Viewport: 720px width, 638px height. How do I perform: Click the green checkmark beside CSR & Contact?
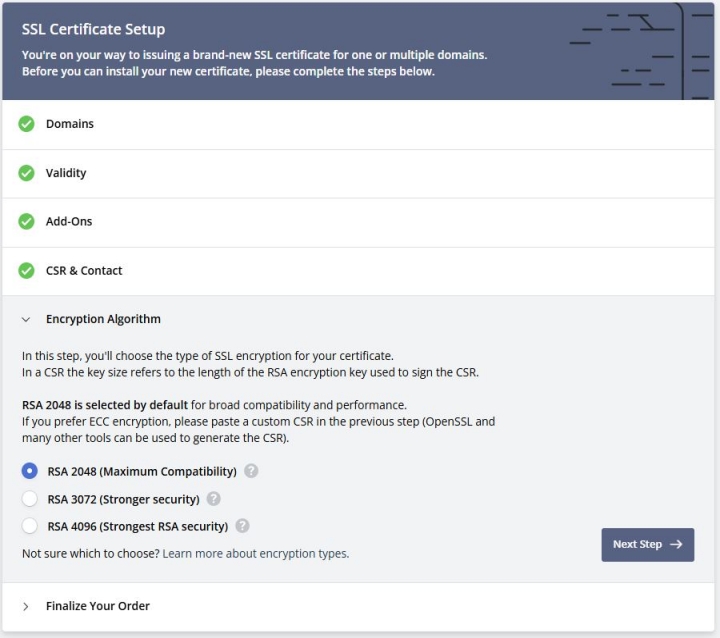(x=26, y=271)
